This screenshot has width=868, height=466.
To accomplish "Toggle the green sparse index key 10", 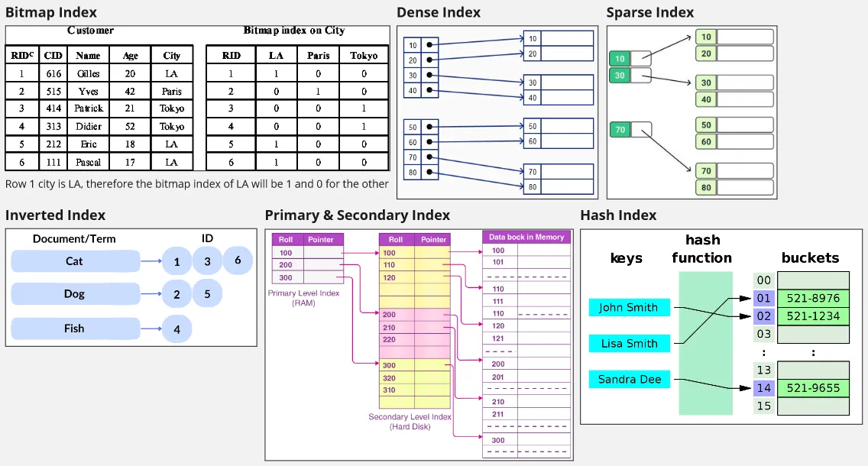I will point(620,58).
